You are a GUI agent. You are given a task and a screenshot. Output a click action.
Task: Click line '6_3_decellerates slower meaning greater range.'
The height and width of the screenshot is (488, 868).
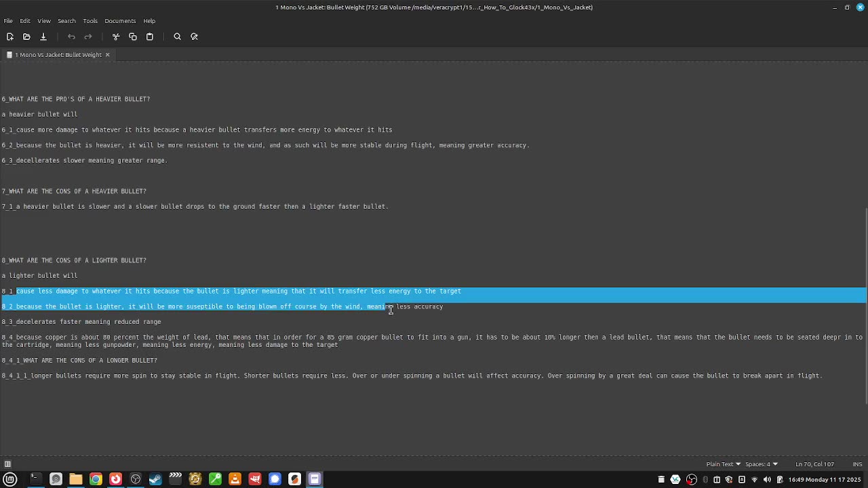point(85,161)
